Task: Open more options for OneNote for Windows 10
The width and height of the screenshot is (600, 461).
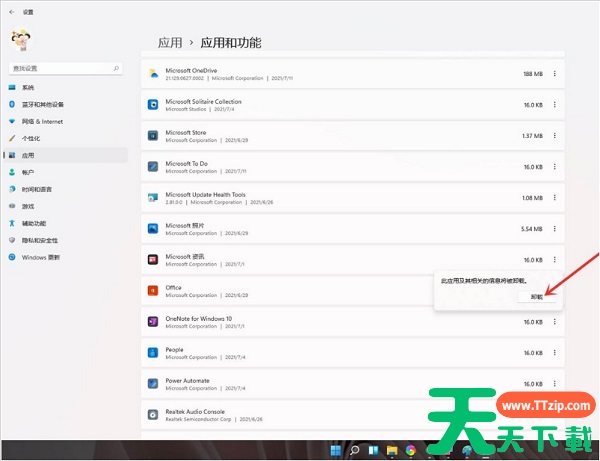Action: [x=554, y=322]
